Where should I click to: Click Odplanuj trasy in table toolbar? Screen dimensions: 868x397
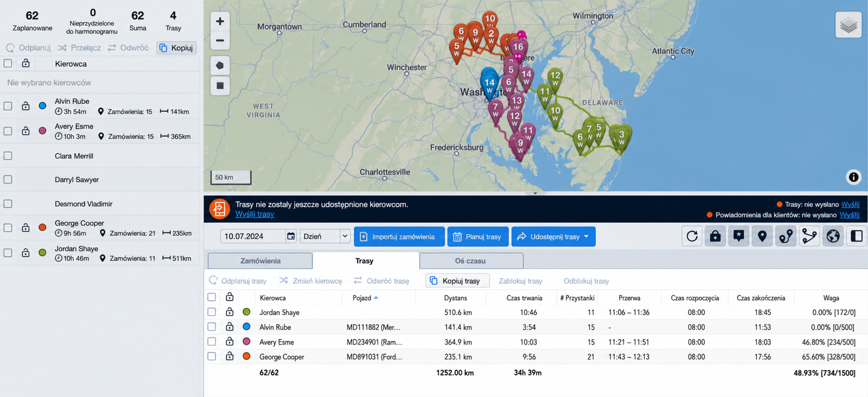point(238,281)
